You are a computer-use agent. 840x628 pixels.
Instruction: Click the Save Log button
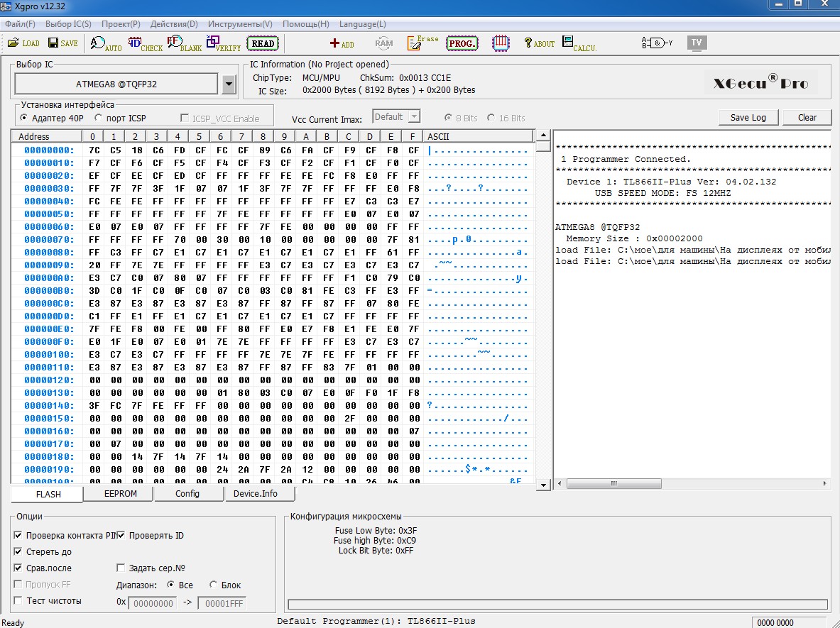748,118
